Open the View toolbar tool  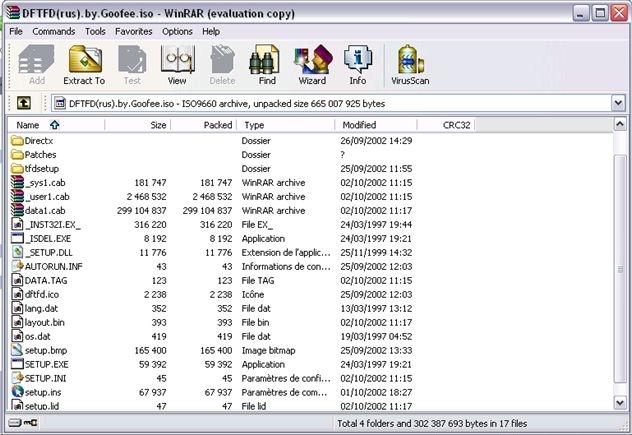pyautogui.click(x=177, y=65)
